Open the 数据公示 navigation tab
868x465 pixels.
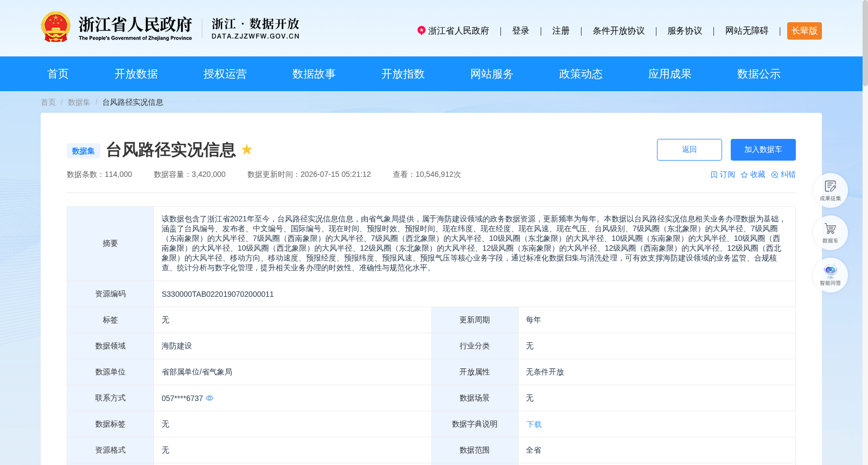[759, 74]
